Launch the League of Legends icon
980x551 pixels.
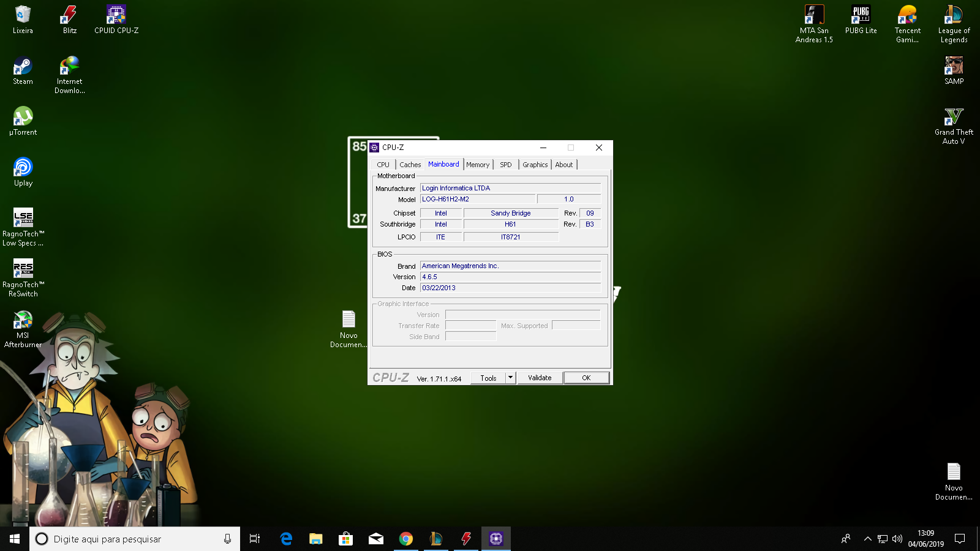954,24
